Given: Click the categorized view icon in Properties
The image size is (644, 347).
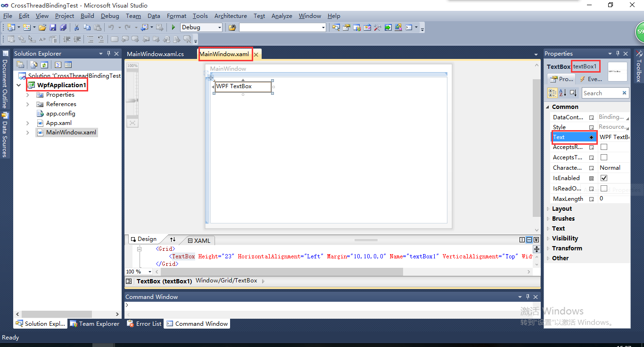Looking at the screenshot, I should coord(553,93).
